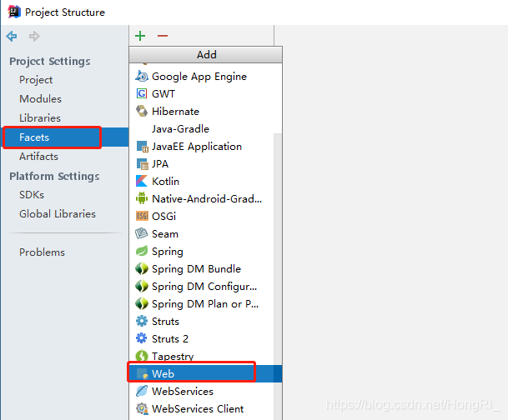508x420 pixels.
Task: Pick Spring DM Plan or P... facet
Action: pyautogui.click(x=202, y=303)
